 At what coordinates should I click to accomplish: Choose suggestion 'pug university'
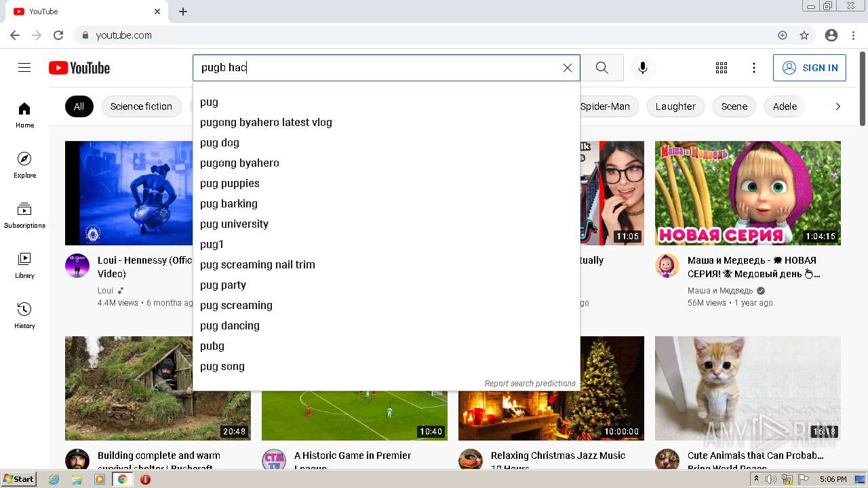point(387,224)
